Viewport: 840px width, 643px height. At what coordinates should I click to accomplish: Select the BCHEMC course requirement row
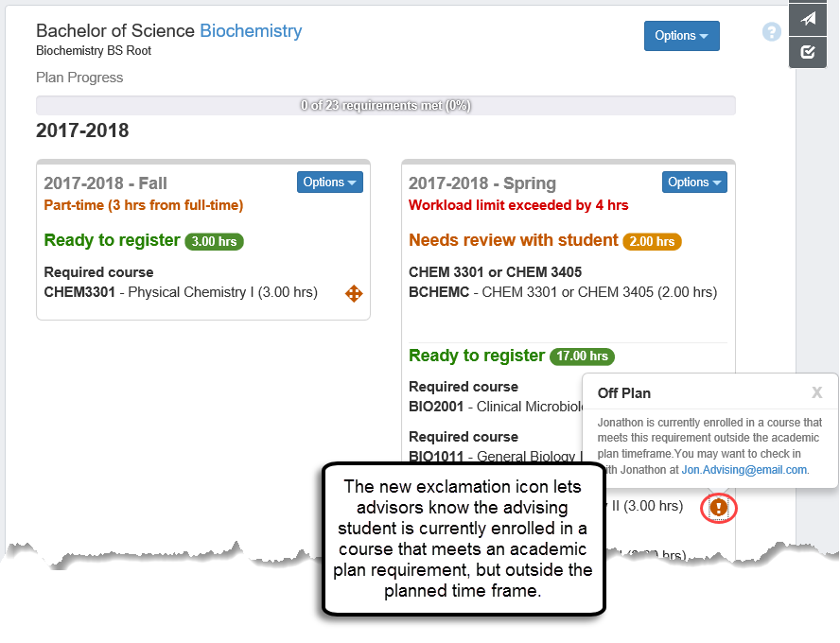[562, 292]
